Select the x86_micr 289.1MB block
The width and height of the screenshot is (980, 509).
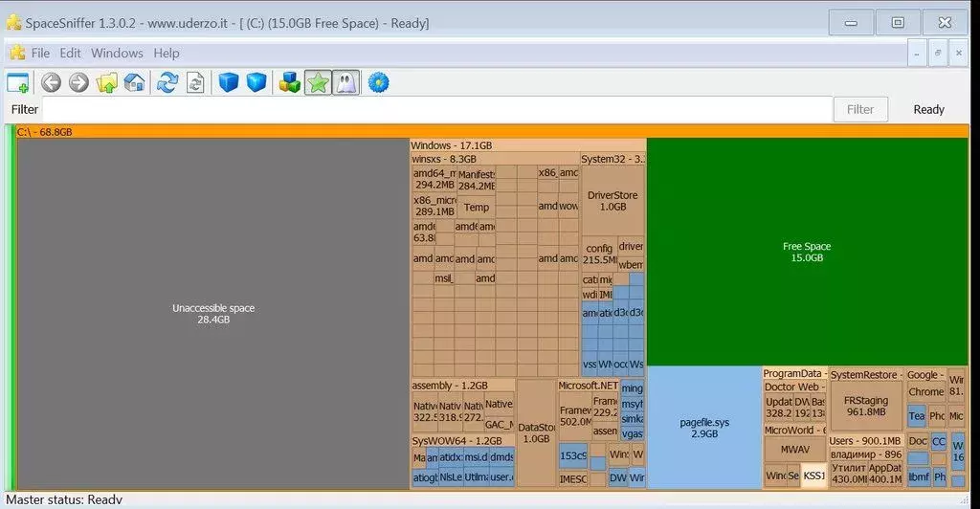click(434, 206)
